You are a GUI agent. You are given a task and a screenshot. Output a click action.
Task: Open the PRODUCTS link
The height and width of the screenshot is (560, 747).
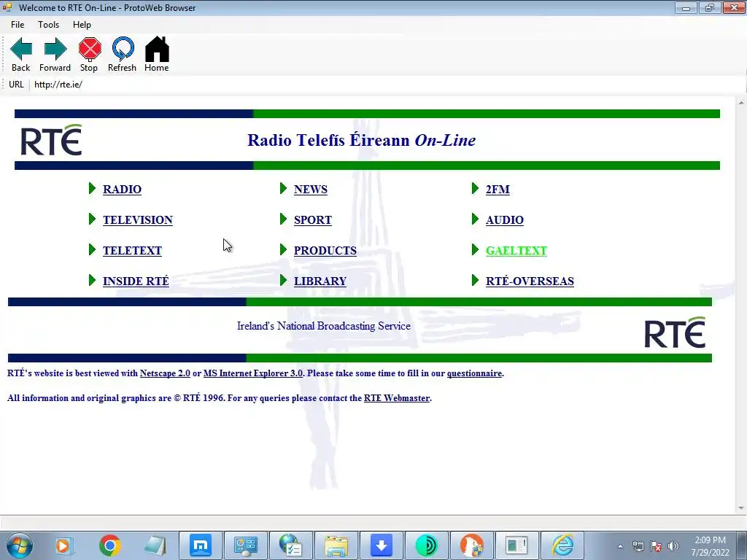tap(325, 251)
